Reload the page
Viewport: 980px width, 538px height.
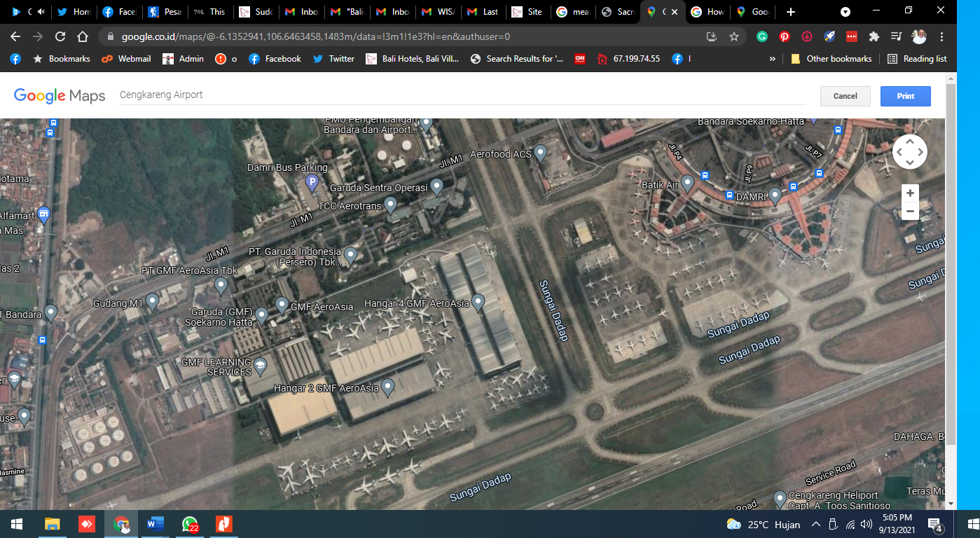(60, 36)
